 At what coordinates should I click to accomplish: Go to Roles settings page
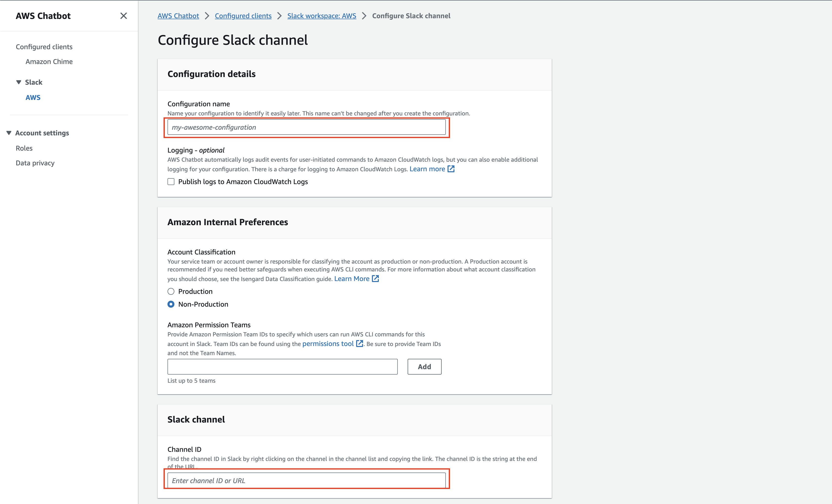[x=24, y=148]
